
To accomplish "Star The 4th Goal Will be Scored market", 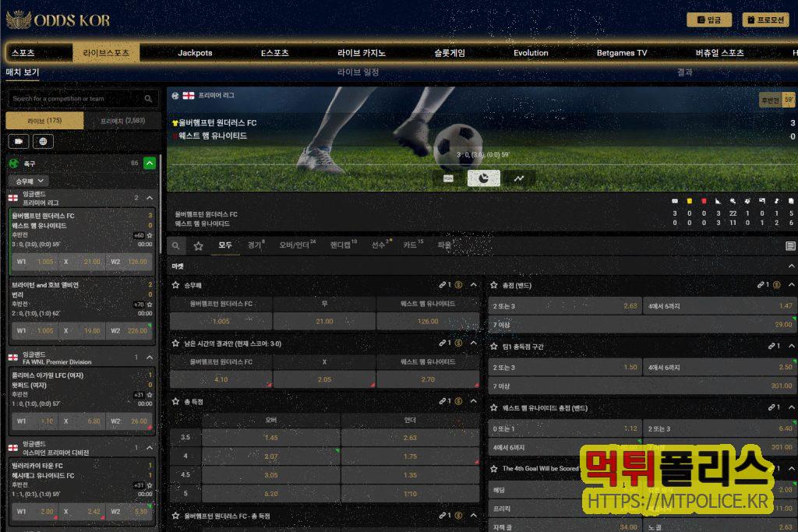I will (493, 468).
